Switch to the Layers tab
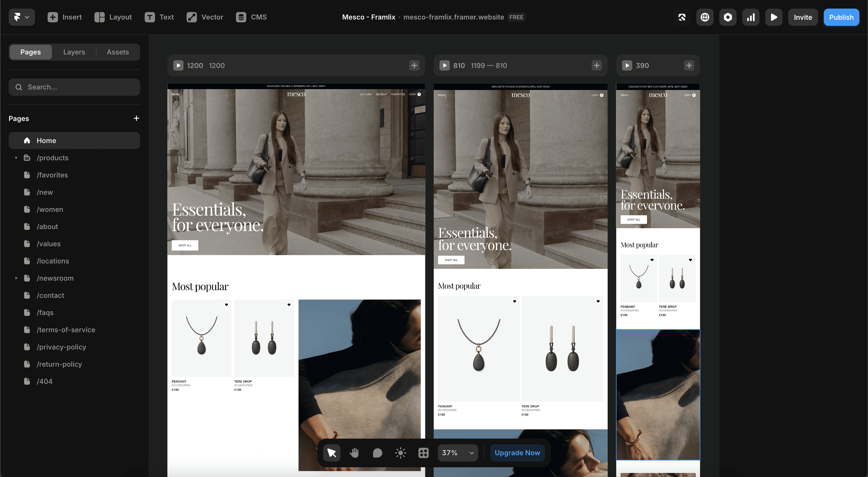The image size is (868, 477). coord(74,52)
